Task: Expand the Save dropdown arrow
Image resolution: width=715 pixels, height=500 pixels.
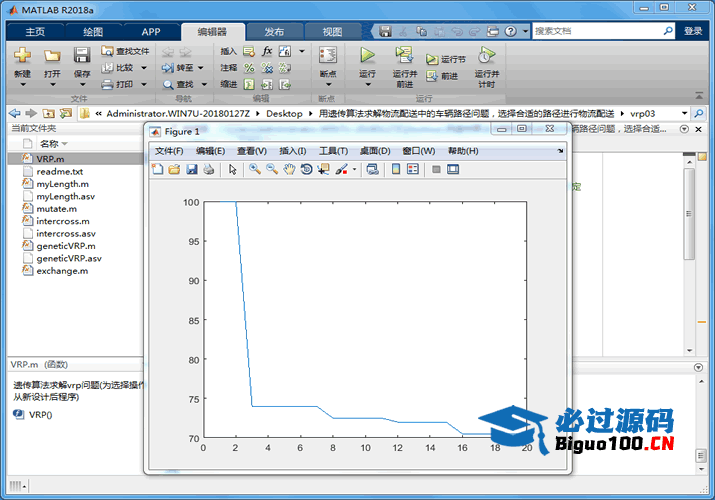Action: click(82, 84)
